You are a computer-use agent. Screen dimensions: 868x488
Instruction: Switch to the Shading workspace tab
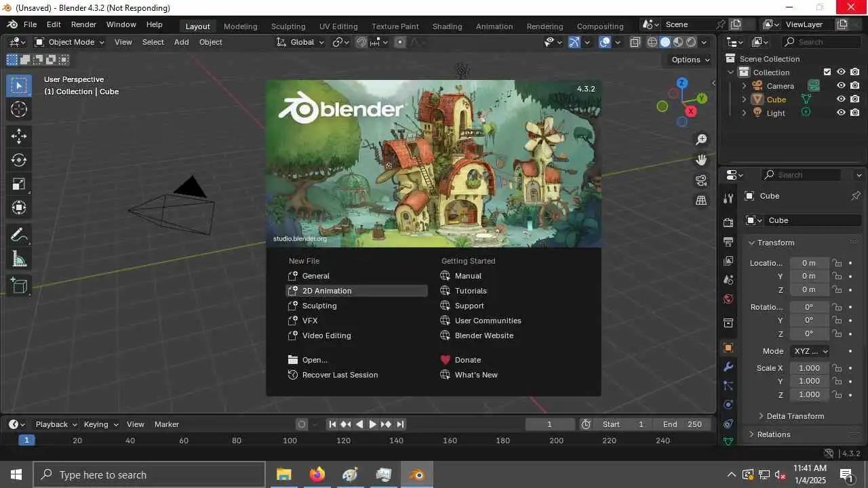pos(447,26)
